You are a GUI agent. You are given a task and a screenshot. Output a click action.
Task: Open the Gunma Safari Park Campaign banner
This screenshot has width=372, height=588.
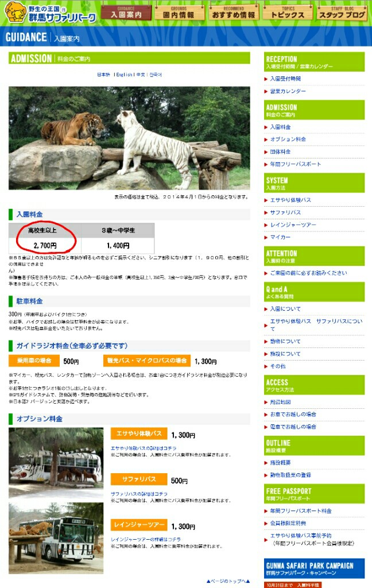(314, 568)
